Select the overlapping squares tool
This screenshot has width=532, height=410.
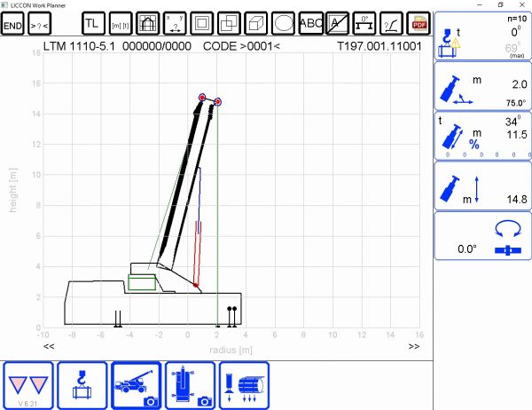click(229, 23)
